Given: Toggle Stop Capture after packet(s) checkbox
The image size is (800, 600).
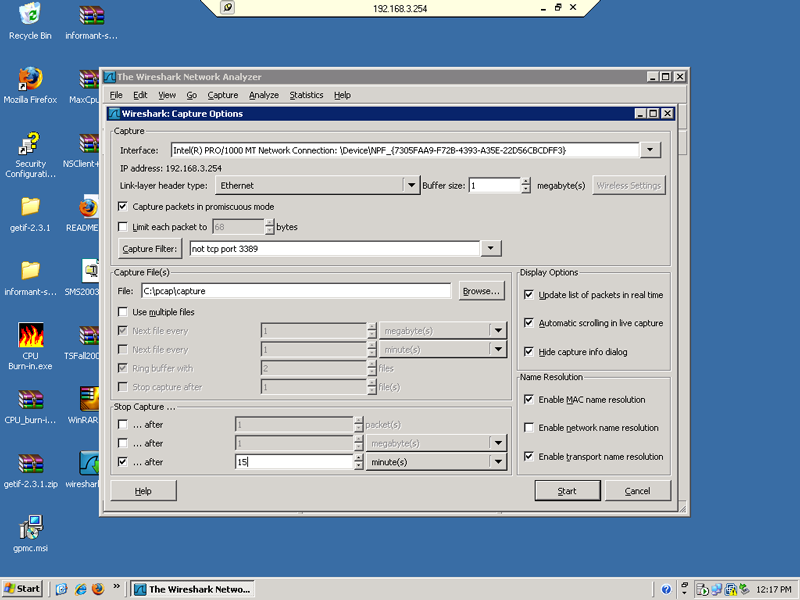Looking at the screenshot, I should coord(122,424).
